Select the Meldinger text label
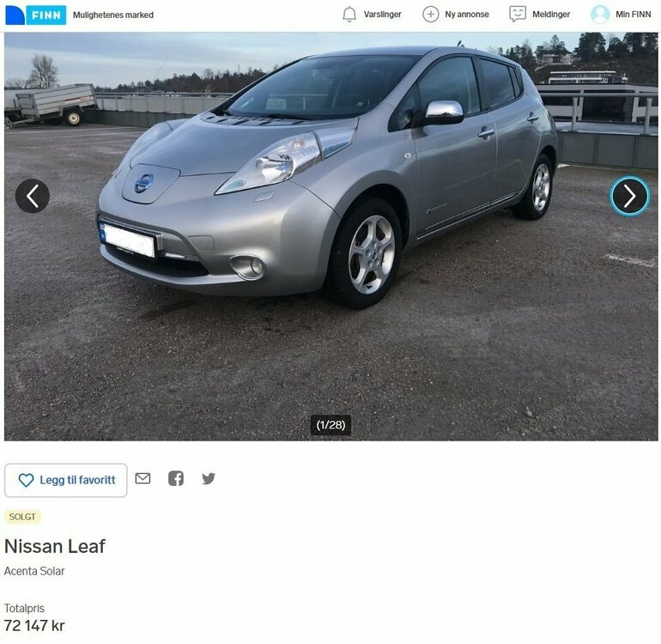Screen dimensions: 661x644 point(550,15)
